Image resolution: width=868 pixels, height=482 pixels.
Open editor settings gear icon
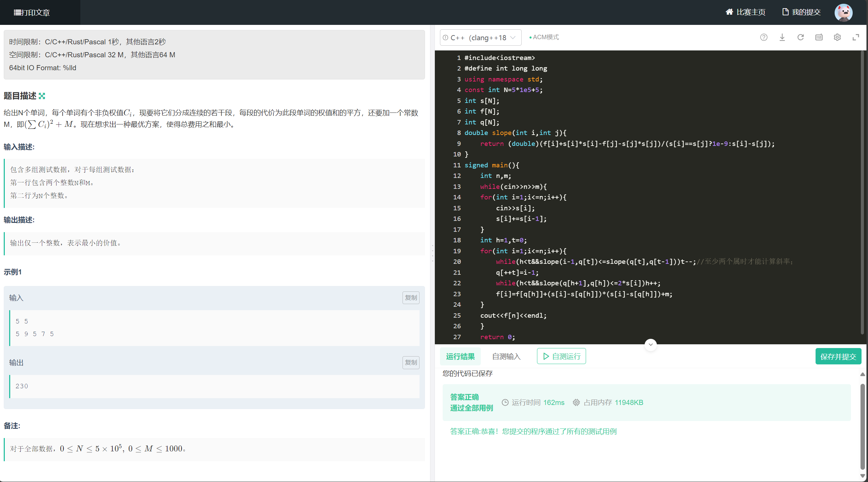[837, 37]
